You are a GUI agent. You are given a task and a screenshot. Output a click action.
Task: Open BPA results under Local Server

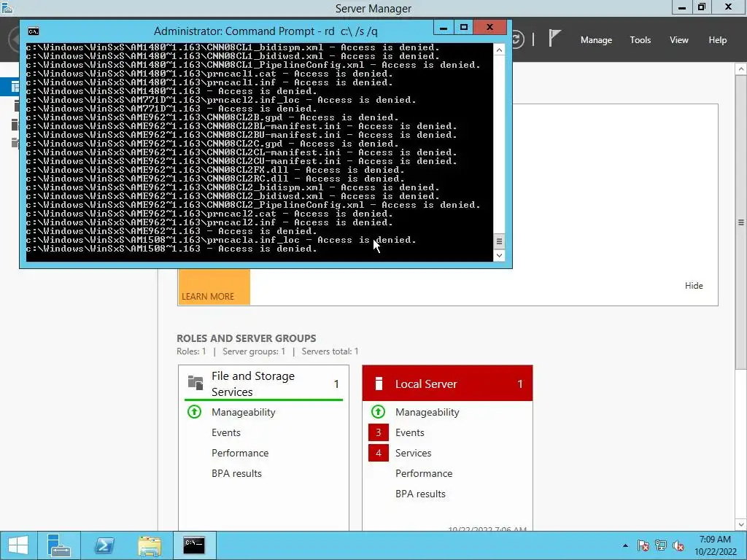click(421, 494)
